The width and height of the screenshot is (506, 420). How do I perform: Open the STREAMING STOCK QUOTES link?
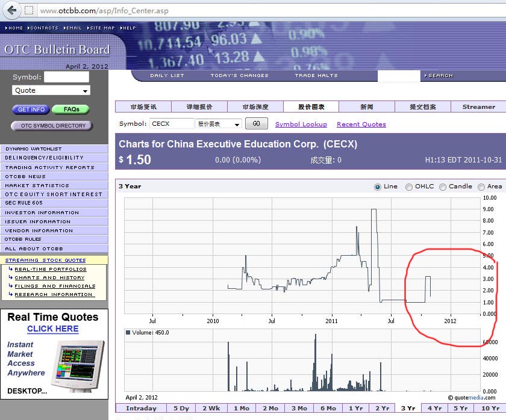pyautogui.click(x=46, y=260)
